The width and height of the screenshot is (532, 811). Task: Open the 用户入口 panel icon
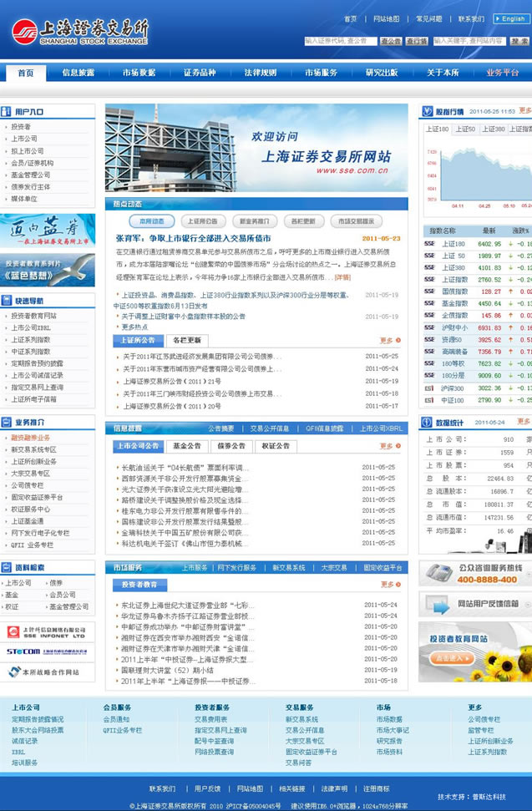[6, 111]
